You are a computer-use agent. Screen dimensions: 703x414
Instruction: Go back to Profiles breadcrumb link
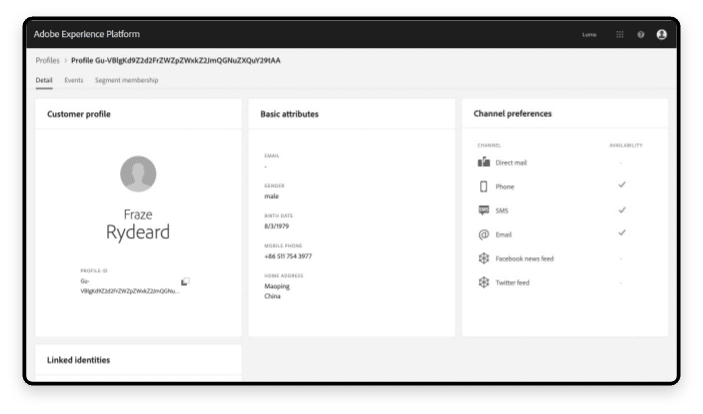click(48, 61)
